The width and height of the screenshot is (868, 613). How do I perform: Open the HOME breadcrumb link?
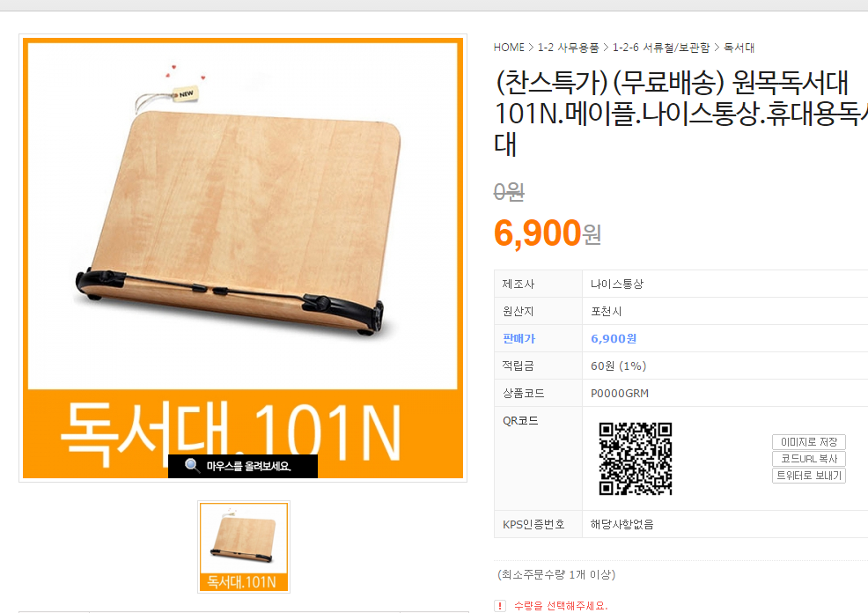(x=509, y=48)
